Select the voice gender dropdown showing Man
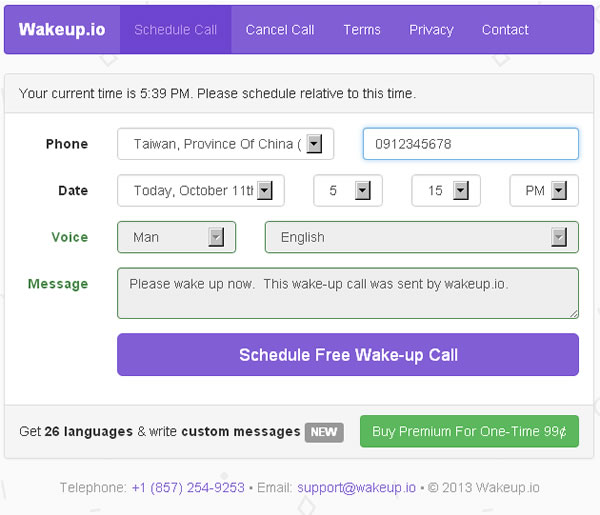 177,237
